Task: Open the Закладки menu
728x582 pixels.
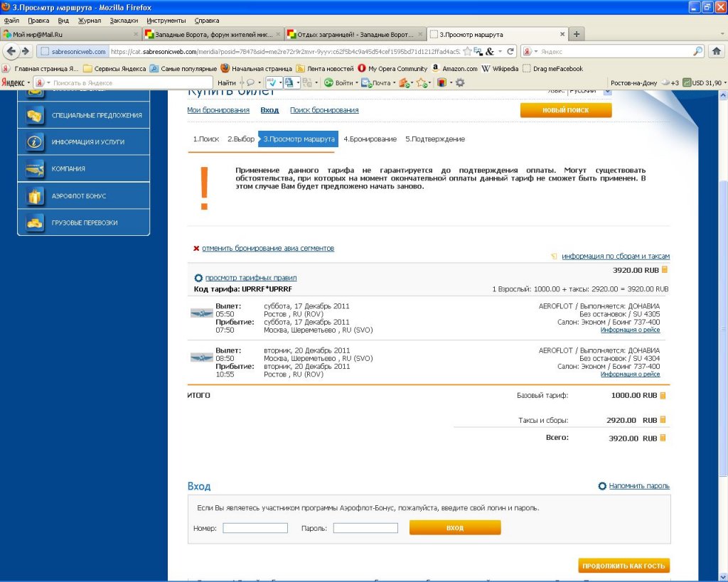Action: pyautogui.click(x=124, y=21)
